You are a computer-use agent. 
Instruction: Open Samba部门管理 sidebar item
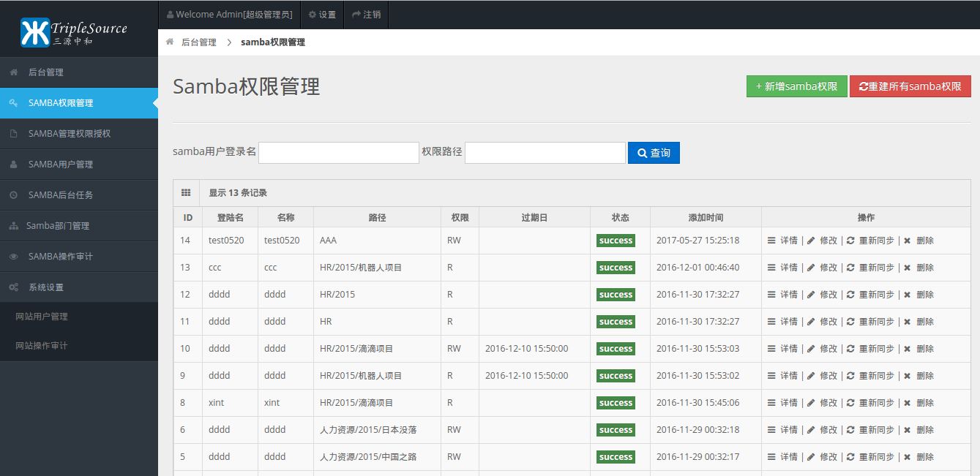[x=79, y=226]
